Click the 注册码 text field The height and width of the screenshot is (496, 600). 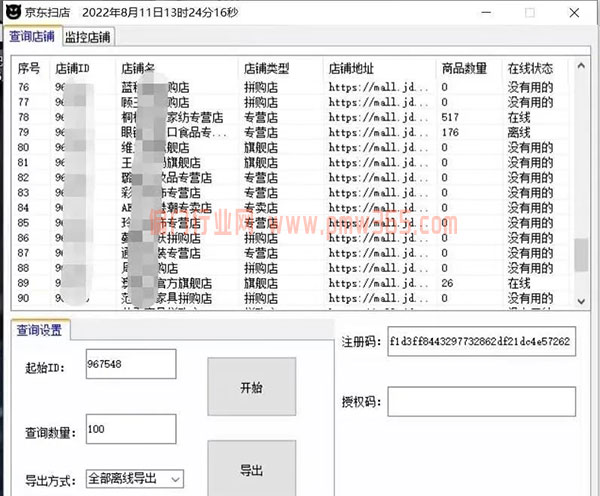coord(481,341)
